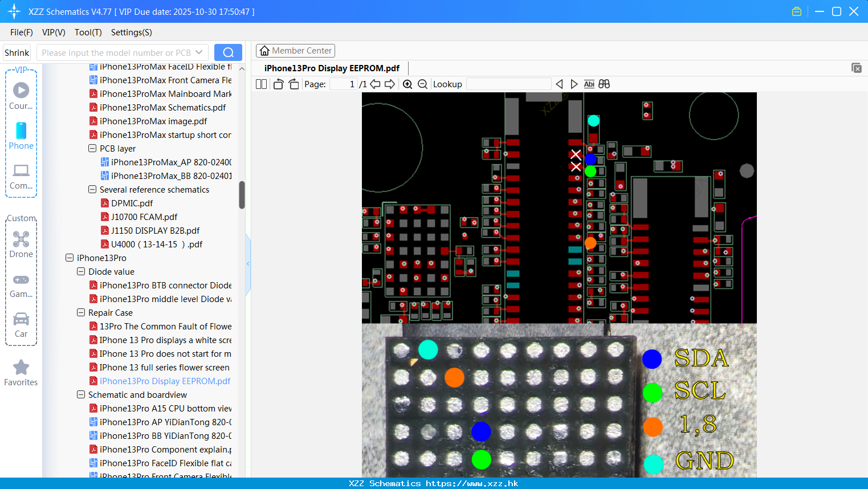Screen dimensions: 868x489
Task: Find next lookup result
Action: [x=574, y=84]
